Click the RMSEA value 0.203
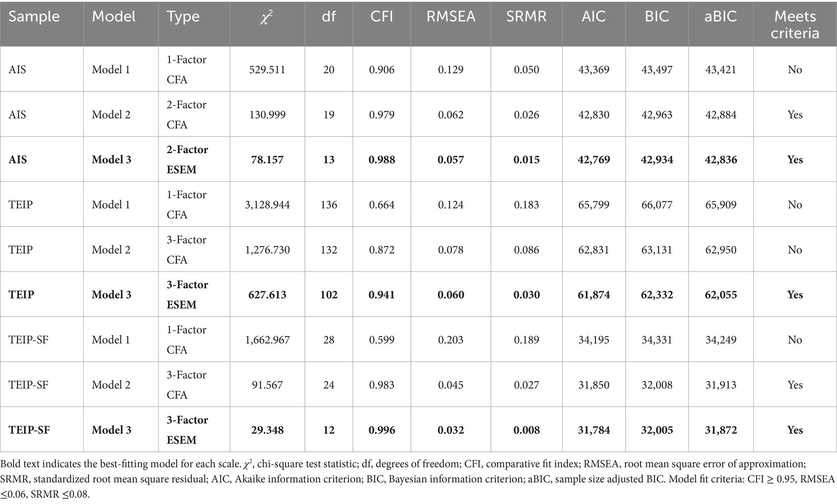 [x=450, y=340]
